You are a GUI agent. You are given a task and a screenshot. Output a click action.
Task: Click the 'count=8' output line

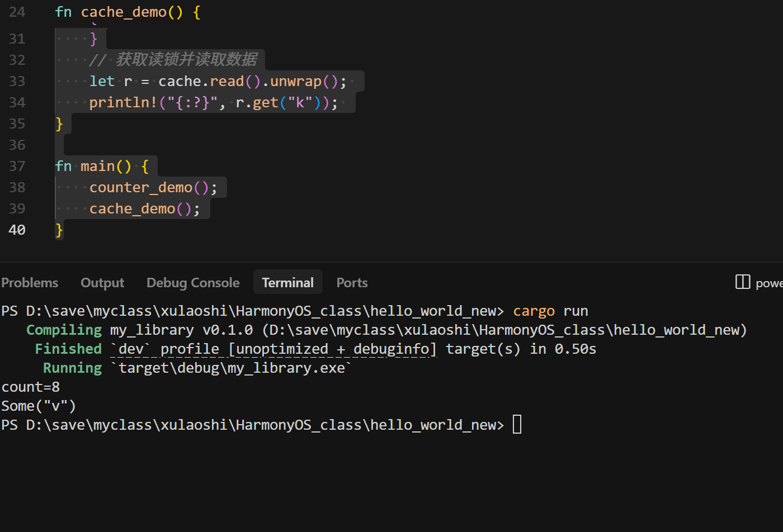tap(31, 387)
